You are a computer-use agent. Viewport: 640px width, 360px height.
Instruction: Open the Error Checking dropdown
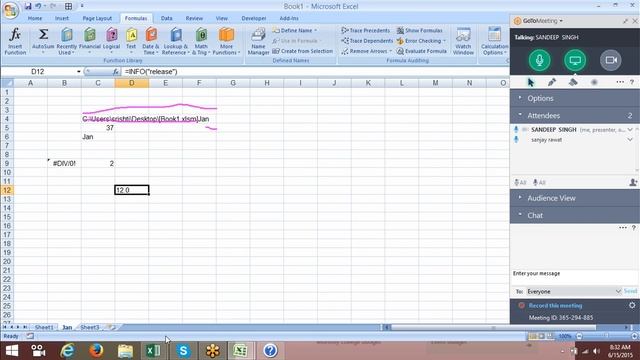click(x=421, y=41)
